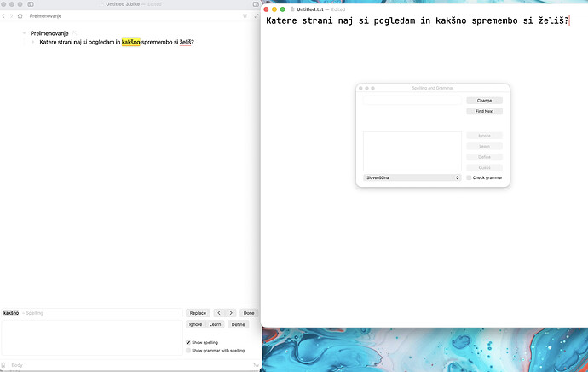The width and height of the screenshot is (588, 372).
Task: Toggle the right inspector panel in Bike
Action: 256,4
